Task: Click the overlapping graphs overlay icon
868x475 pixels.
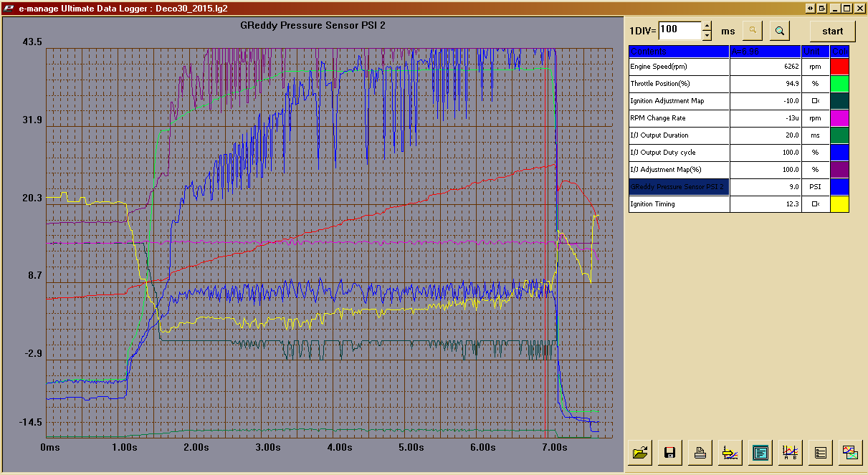Action: pos(851,452)
